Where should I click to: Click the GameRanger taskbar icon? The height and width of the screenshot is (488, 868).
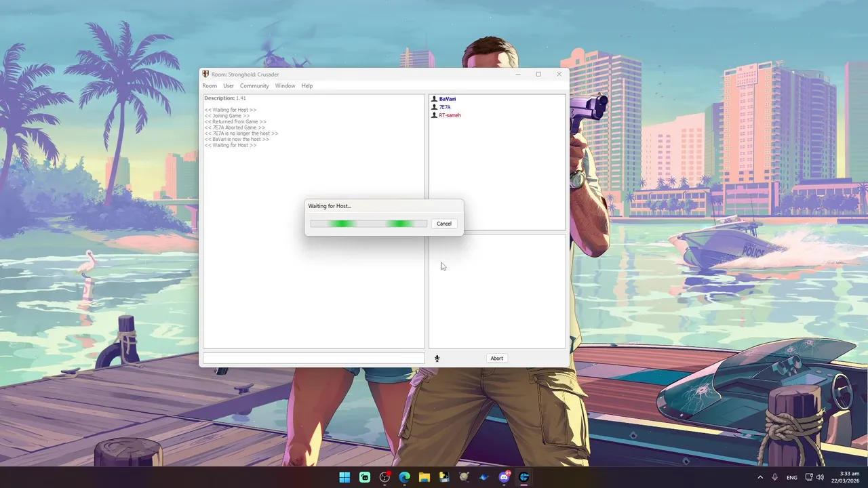click(x=524, y=477)
